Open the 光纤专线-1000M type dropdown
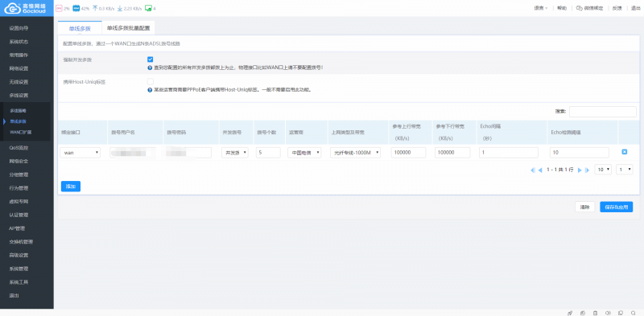 click(x=355, y=153)
